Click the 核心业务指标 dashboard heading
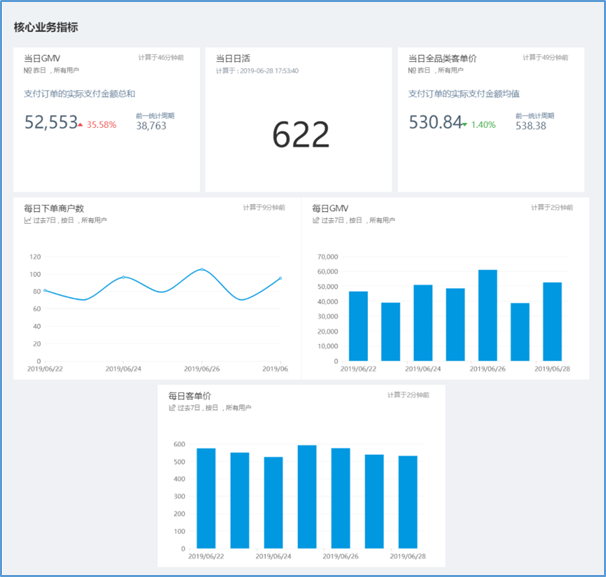This screenshot has width=606, height=577. (x=46, y=27)
